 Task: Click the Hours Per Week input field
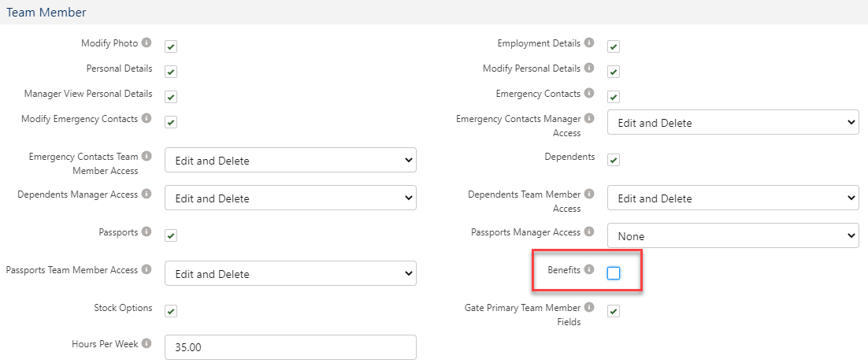pos(290,347)
